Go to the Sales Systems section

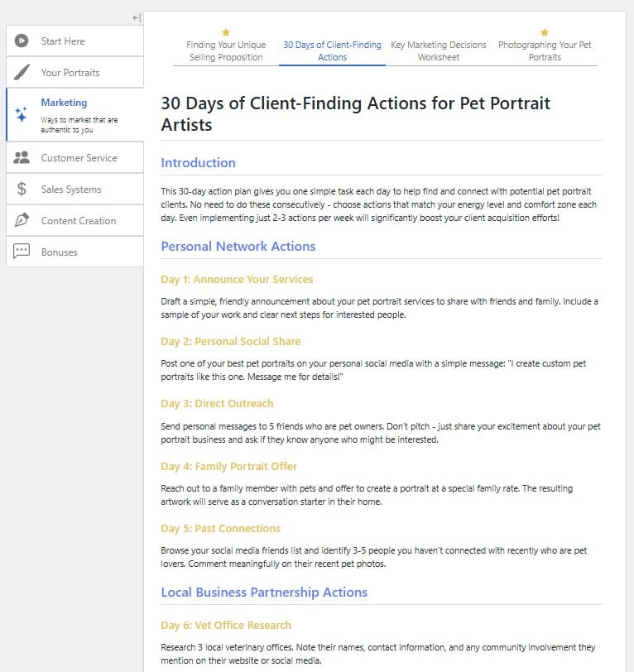tap(75, 189)
